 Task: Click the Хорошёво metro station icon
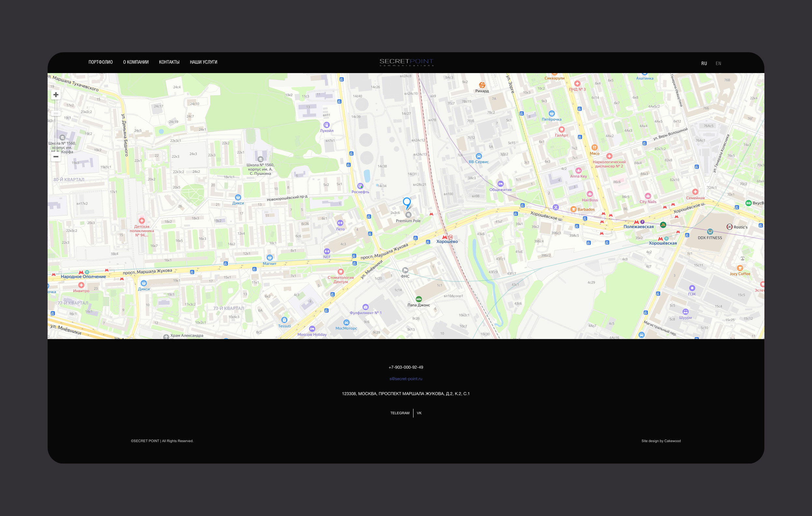point(444,237)
